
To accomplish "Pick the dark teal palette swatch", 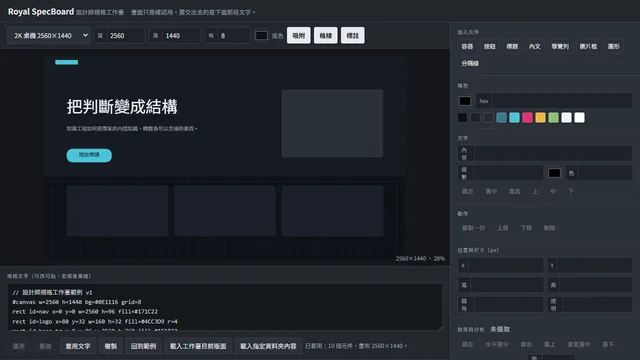I will tap(501, 118).
